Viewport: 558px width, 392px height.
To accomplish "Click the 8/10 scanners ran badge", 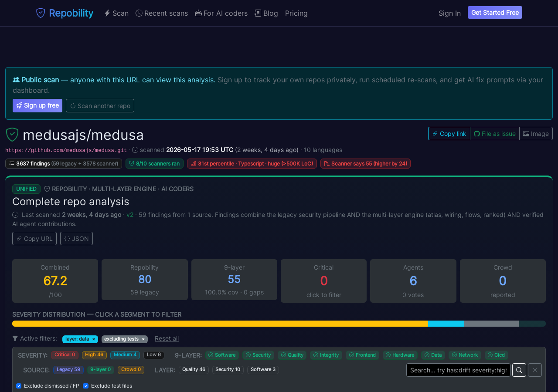I will pos(154,163).
